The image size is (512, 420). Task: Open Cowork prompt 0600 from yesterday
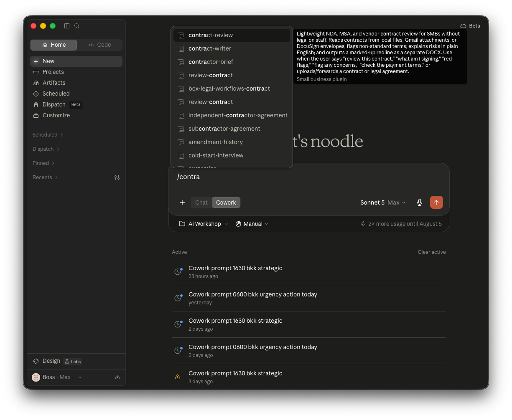click(x=309, y=298)
